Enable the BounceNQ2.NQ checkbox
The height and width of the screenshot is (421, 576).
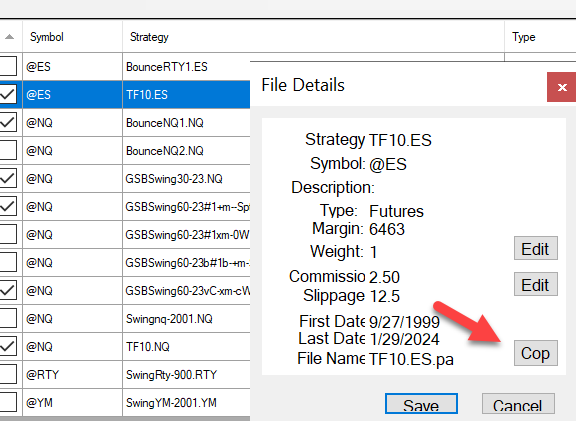tap(8, 150)
